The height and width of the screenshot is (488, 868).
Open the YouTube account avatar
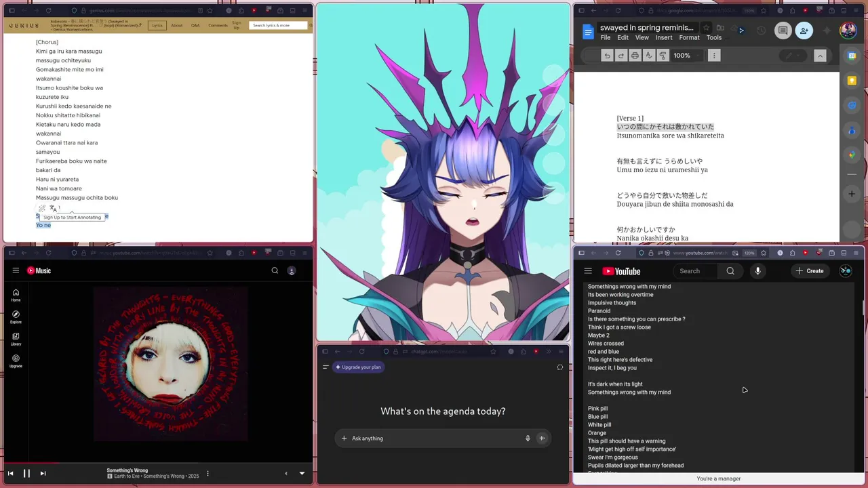point(846,270)
